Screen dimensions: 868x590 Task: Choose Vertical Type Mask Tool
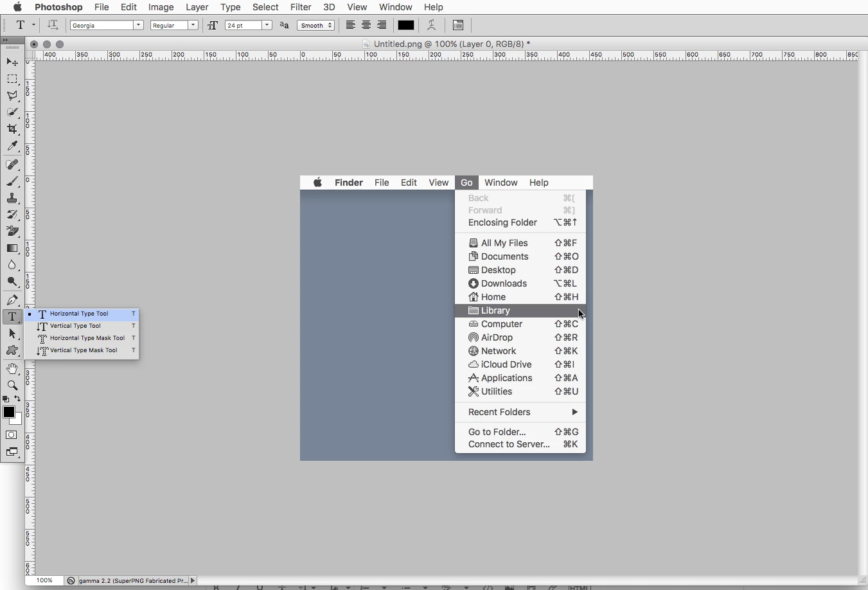pyautogui.click(x=82, y=350)
